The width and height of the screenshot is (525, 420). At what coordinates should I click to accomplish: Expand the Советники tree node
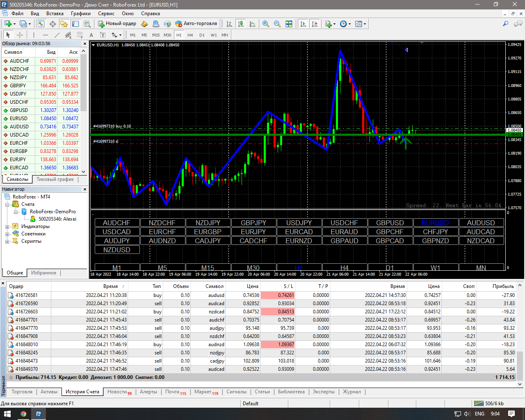coord(7,234)
